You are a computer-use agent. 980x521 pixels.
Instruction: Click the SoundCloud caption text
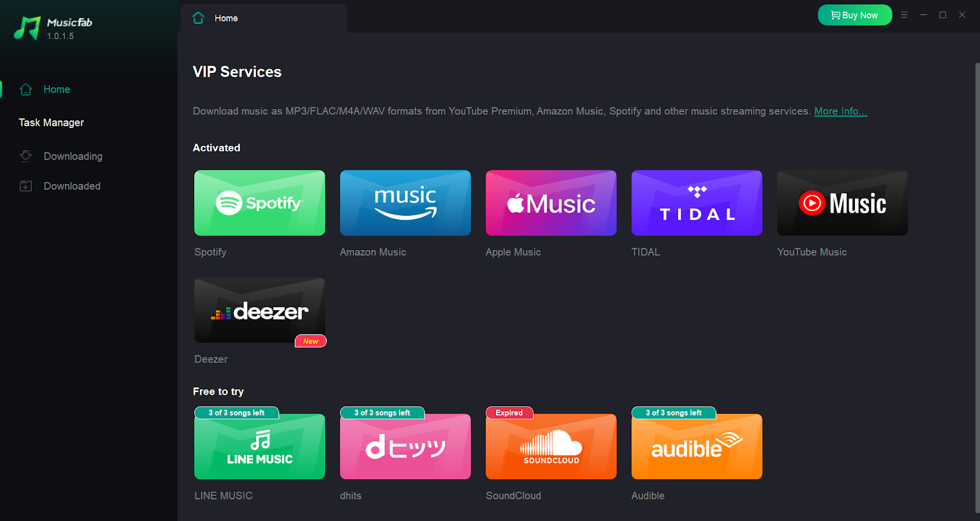point(513,496)
